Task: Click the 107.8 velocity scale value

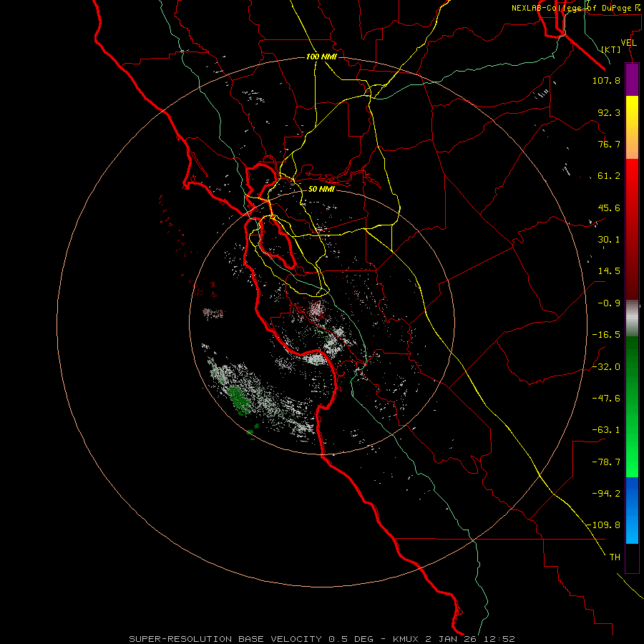Action: (x=606, y=80)
